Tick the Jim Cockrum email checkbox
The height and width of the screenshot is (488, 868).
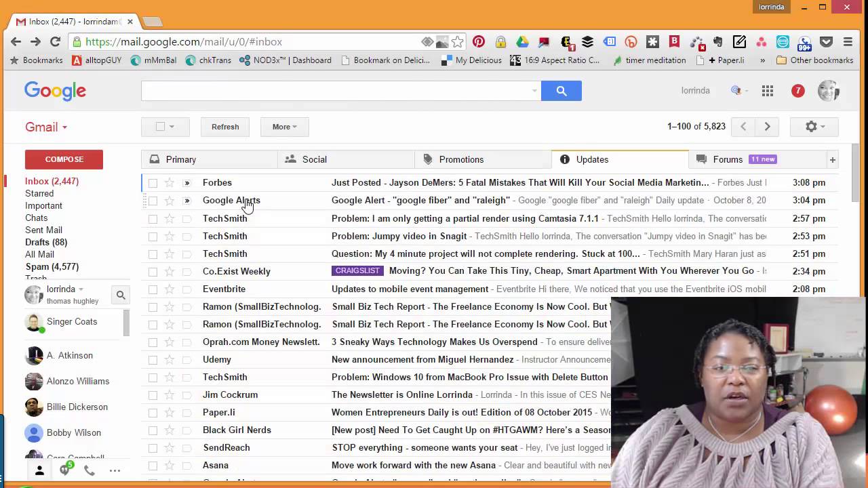tap(153, 394)
